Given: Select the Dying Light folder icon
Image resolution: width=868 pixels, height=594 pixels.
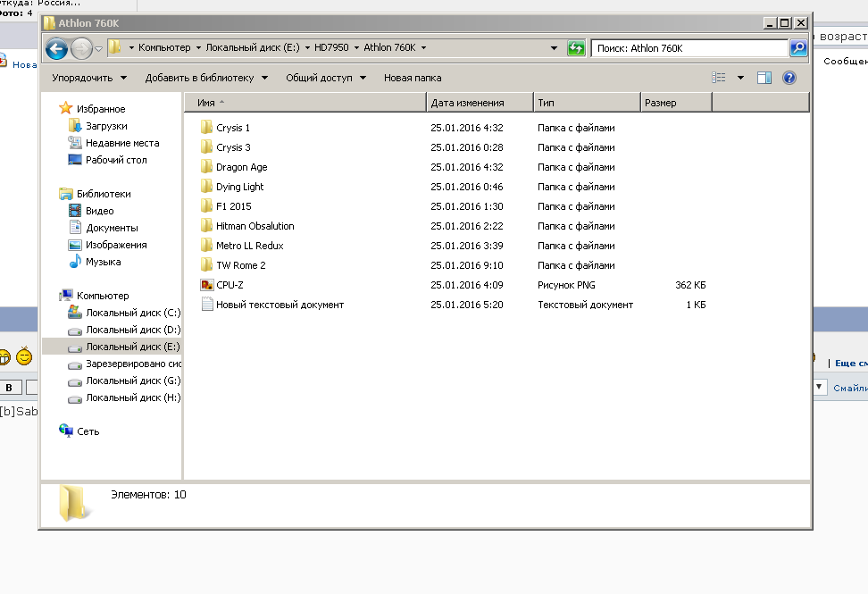Looking at the screenshot, I should tap(206, 187).
